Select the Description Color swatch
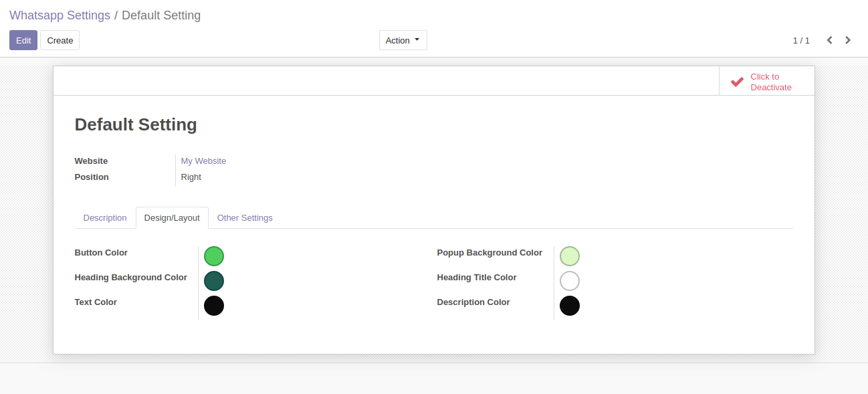868x394 pixels. (x=570, y=306)
